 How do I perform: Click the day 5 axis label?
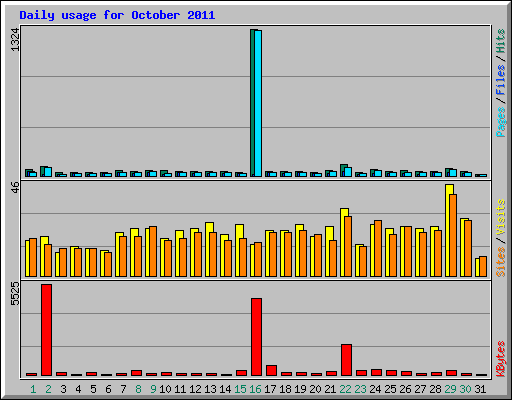pyautogui.click(x=93, y=389)
